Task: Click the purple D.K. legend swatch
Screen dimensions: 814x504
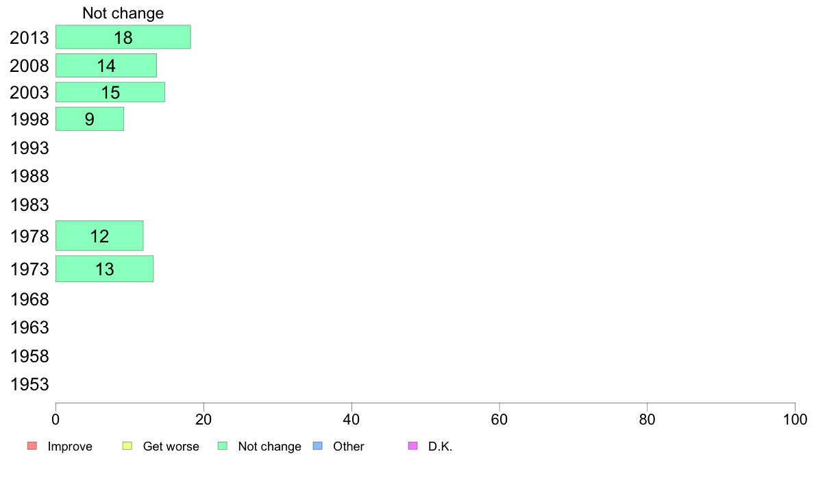Action: click(x=412, y=446)
